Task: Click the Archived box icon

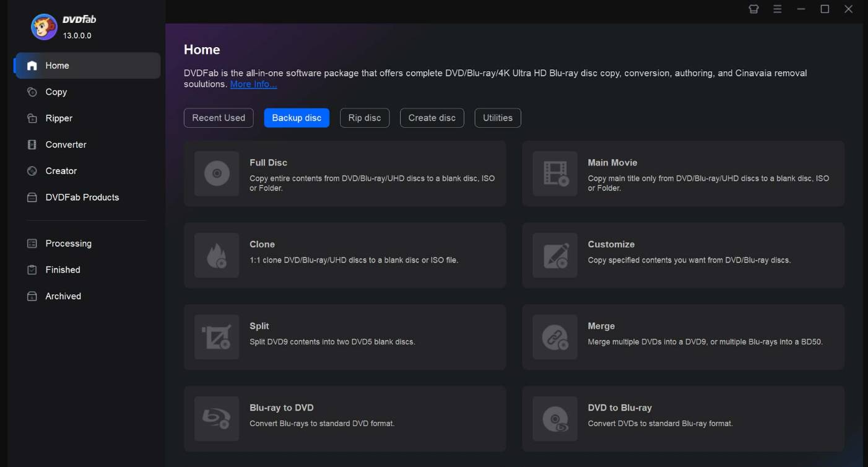Action: pyautogui.click(x=32, y=296)
